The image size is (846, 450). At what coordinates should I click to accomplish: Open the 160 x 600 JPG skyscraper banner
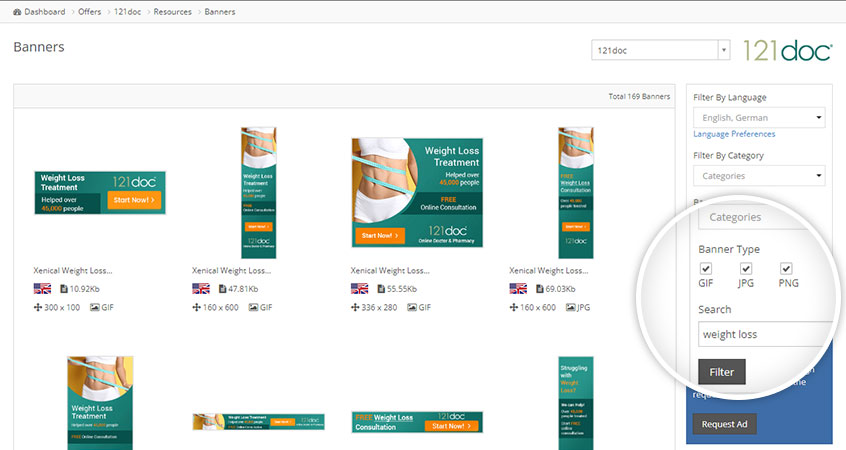(576, 193)
